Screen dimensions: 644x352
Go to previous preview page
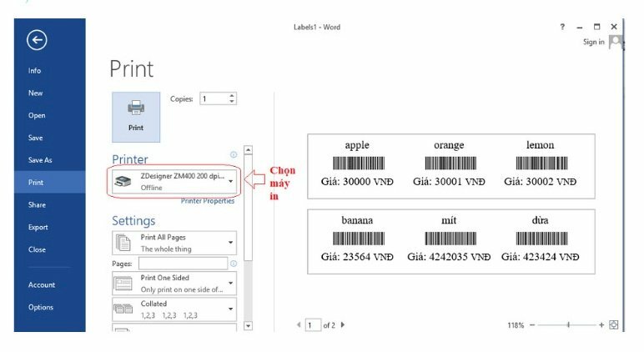tap(299, 325)
